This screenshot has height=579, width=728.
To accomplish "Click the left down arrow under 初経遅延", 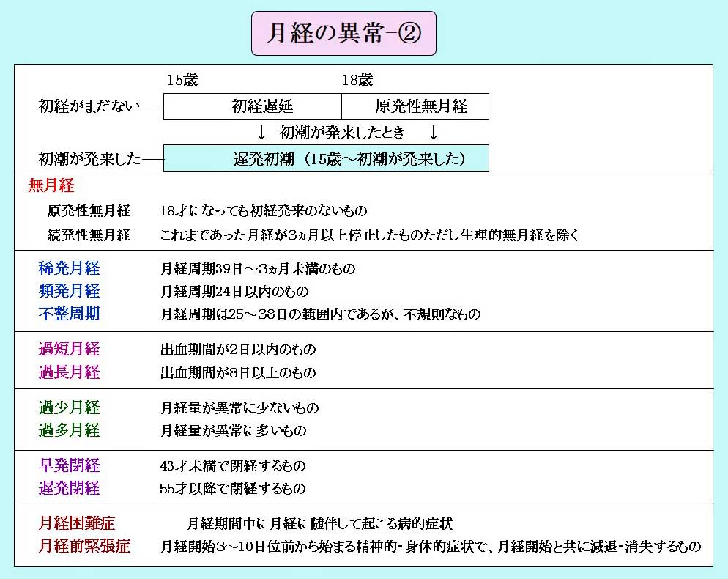I will 261,133.
